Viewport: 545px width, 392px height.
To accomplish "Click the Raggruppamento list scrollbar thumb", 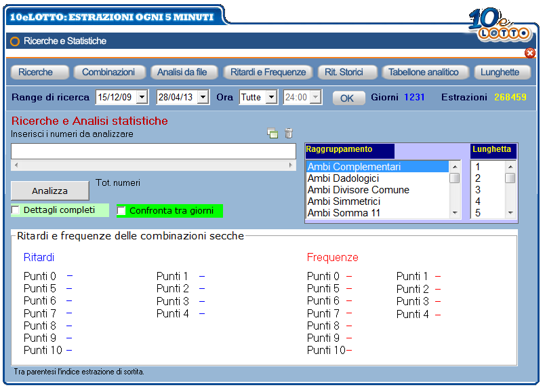I will tap(455, 178).
